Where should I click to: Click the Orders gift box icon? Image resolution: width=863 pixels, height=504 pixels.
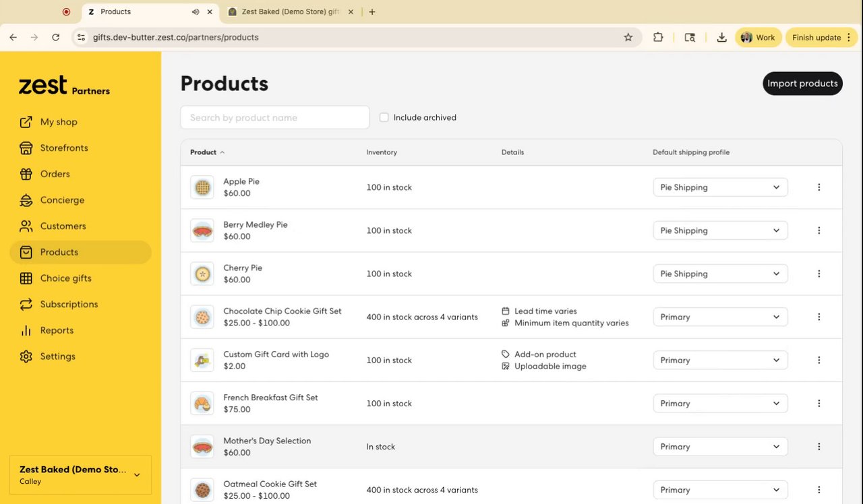[26, 174]
